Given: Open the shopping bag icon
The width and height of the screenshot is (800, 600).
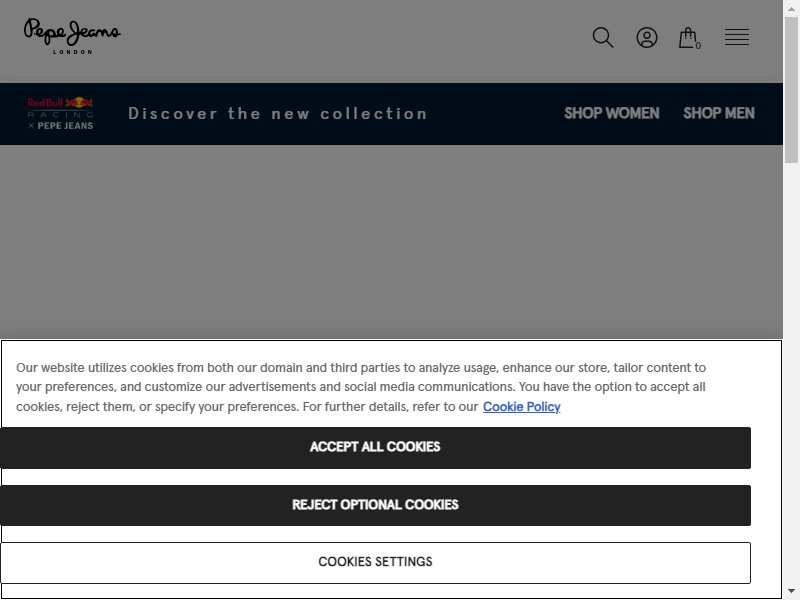Looking at the screenshot, I should point(687,37).
